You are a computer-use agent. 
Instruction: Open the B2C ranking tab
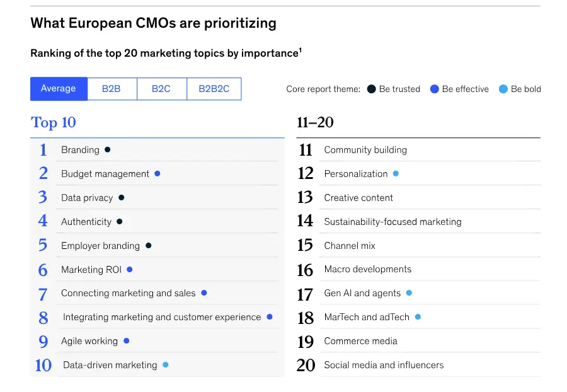coord(161,89)
